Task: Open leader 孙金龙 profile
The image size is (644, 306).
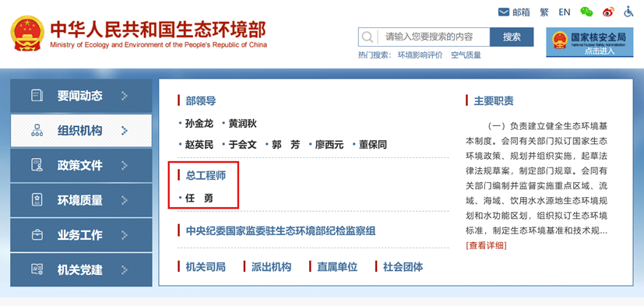Action: coord(199,124)
